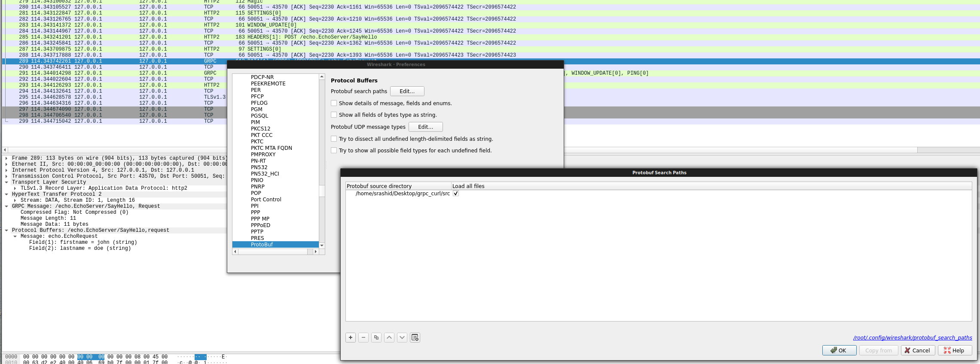This screenshot has height=364, width=980.
Task: Select ProtoBuf in the protocol list
Action: click(275, 245)
